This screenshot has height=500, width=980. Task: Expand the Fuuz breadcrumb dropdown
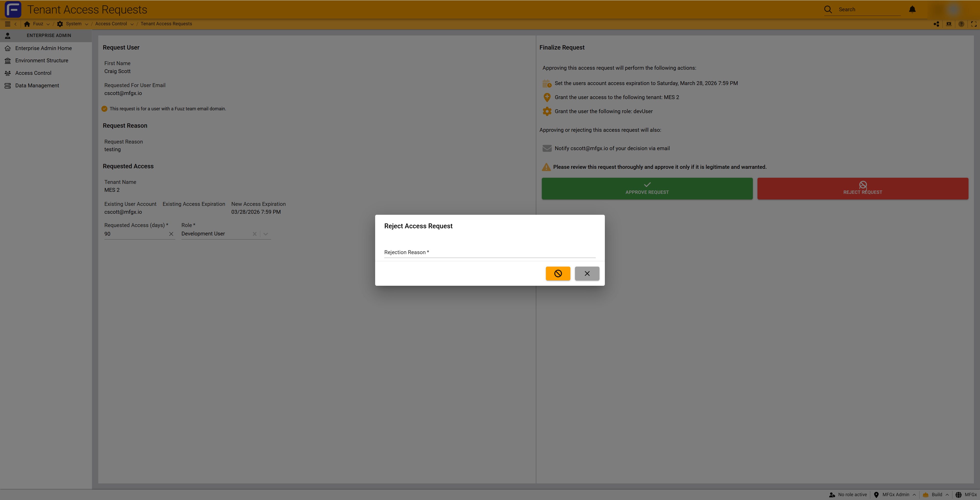pyautogui.click(x=48, y=24)
